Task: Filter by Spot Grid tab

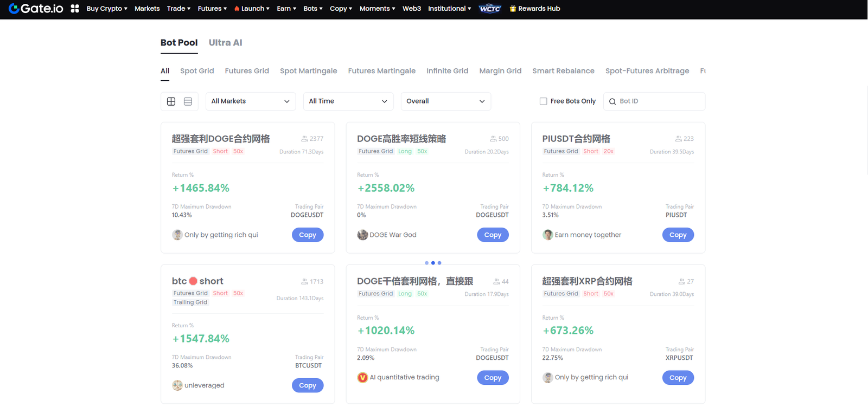Action: (x=197, y=71)
